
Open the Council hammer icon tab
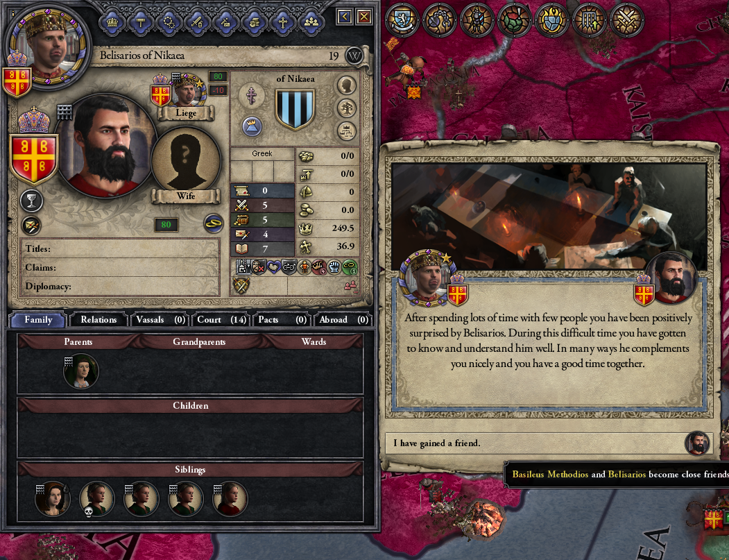point(140,22)
